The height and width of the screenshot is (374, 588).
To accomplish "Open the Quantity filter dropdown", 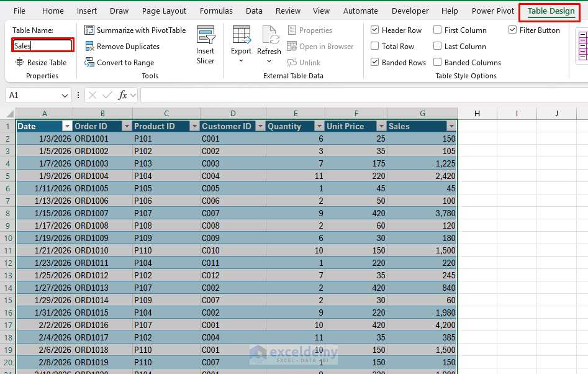I will (320, 126).
